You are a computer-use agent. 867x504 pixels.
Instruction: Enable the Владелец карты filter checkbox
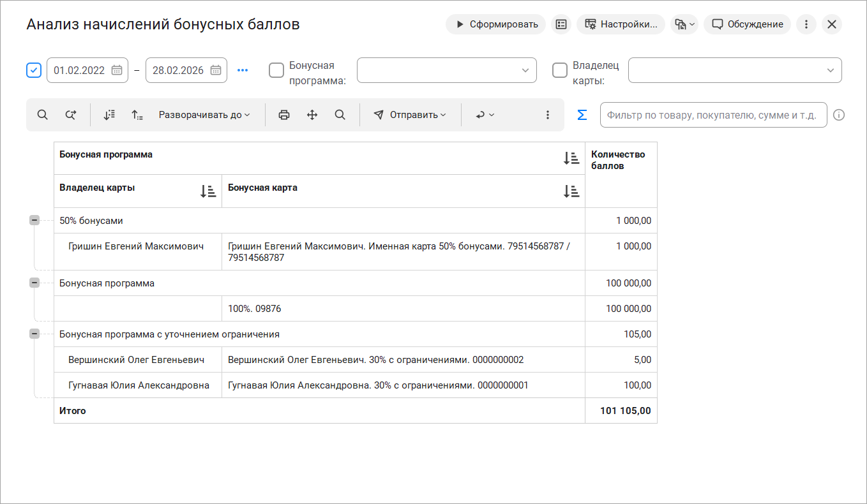(560, 70)
